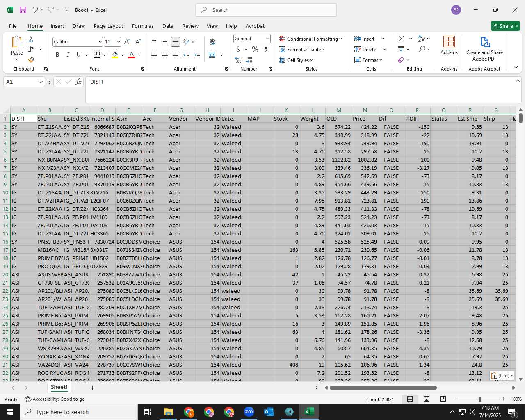Viewport: 525px width, 420px height.
Task: Switch to Page Break Preview in status bar
Action: coord(443,399)
